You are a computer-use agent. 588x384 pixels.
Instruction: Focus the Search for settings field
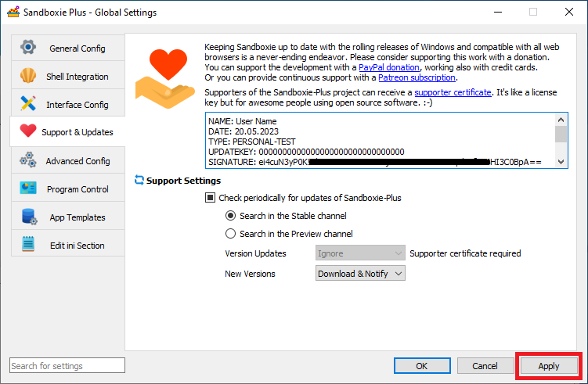[67, 365]
